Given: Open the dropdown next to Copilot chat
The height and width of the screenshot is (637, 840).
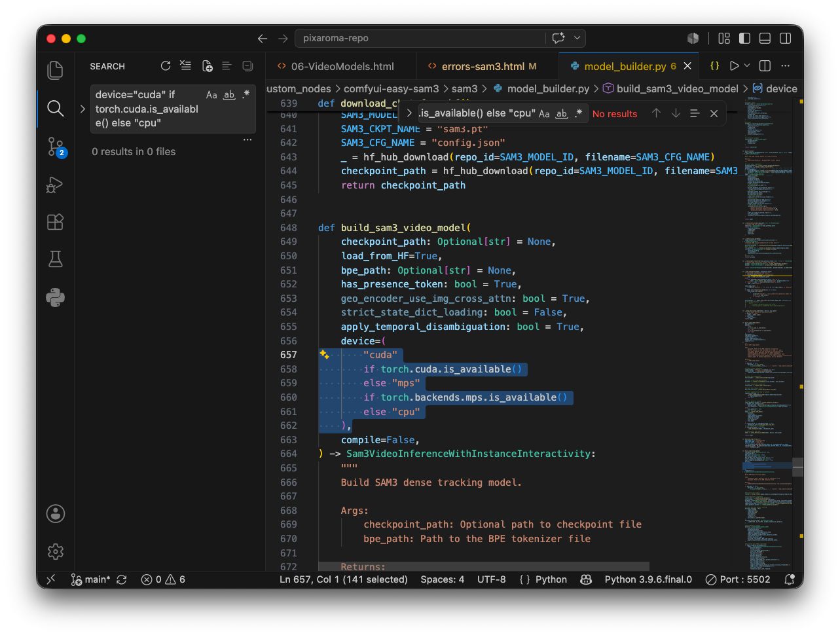Looking at the screenshot, I should (577, 38).
